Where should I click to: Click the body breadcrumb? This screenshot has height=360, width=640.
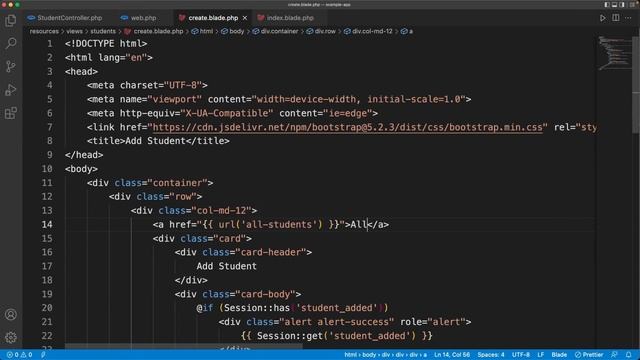pos(233,31)
